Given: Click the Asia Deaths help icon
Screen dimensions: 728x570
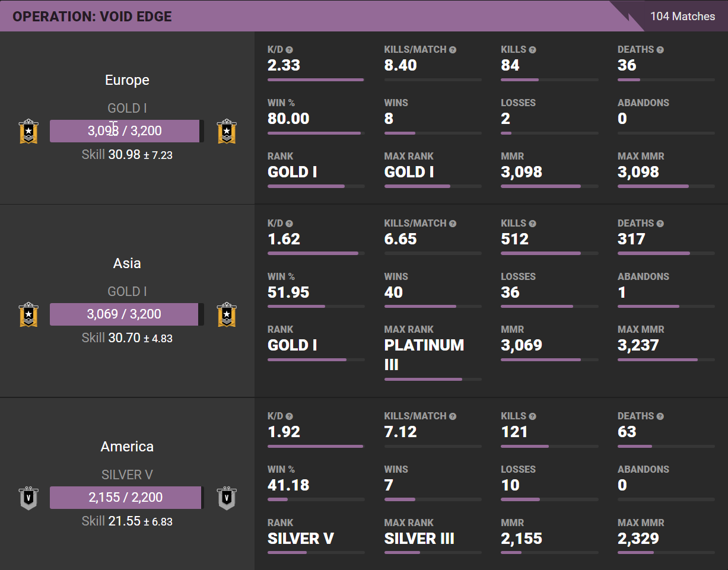Looking at the screenshot, I should [660, 224].
